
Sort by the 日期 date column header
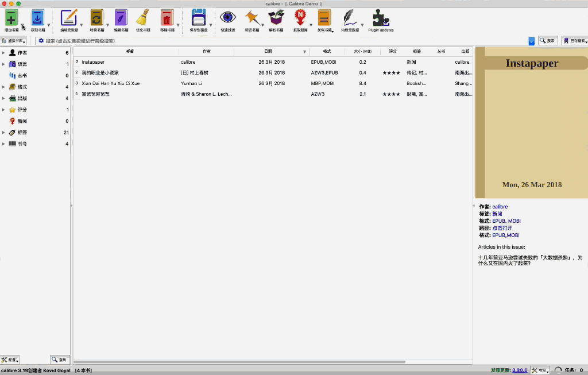click(x=272, y=51)
